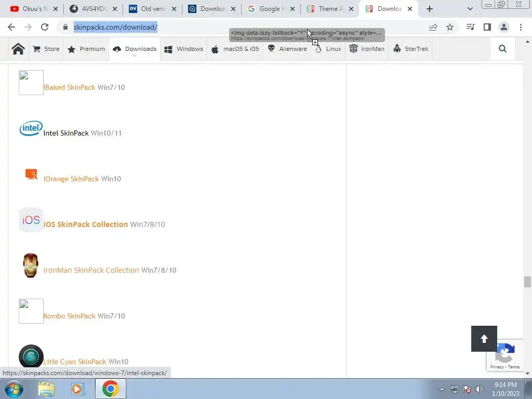Open the Store menu item
This screenshot has height=399, width=532.
click(x=46, y=49)
